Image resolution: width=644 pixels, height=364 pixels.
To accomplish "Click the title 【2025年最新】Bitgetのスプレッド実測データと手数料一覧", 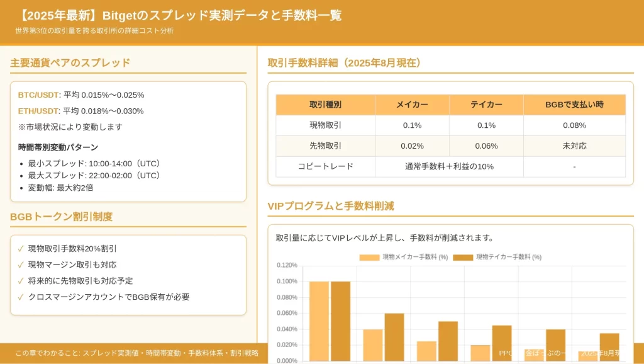I will pyautogui.click(x=179, y=16).
